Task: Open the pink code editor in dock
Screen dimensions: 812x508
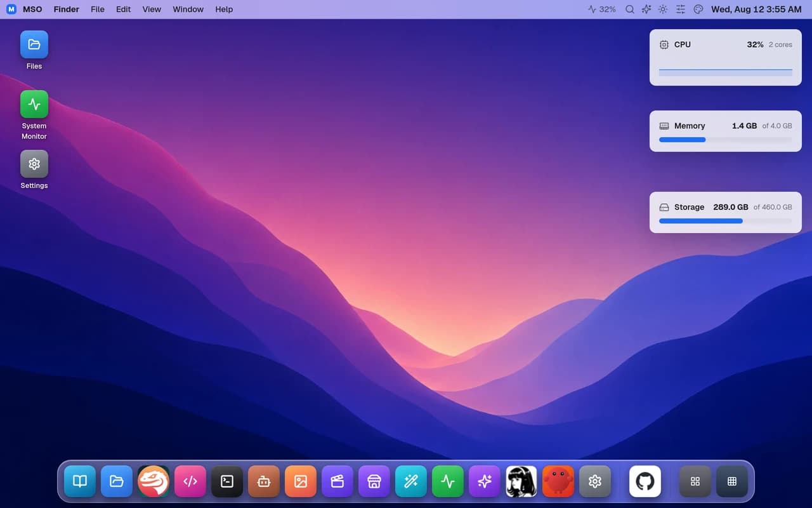Action: click(190, 481)
